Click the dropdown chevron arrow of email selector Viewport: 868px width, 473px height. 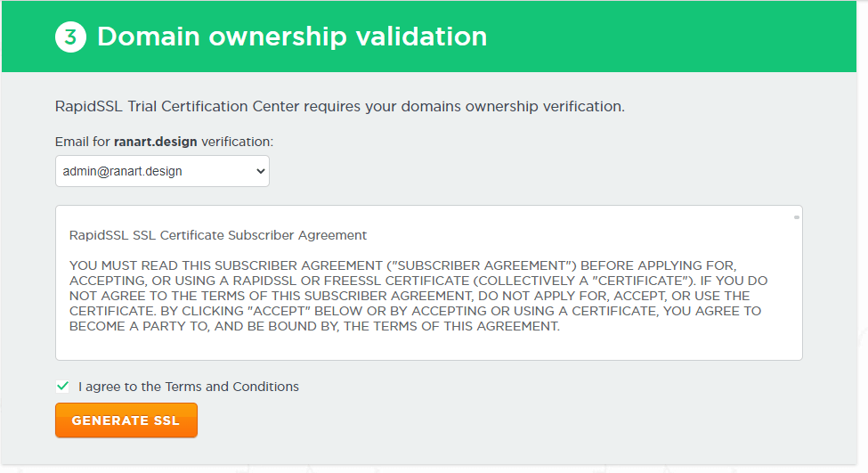[260, 171]
